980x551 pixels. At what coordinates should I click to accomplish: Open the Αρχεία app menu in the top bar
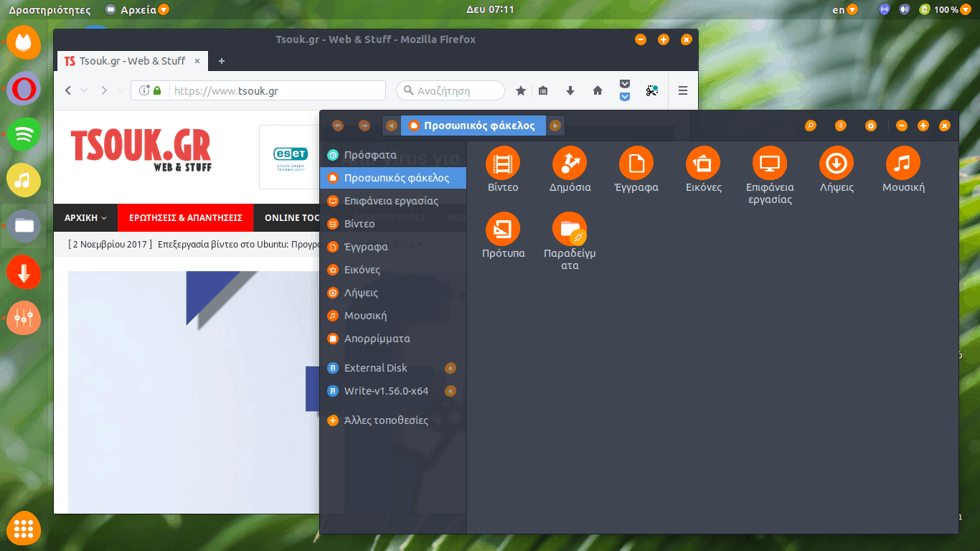point(136,10)
